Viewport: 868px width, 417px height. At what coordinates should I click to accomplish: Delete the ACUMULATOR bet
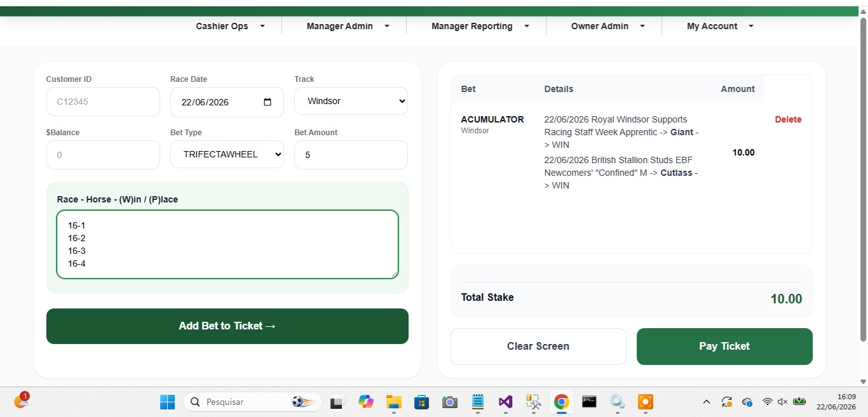788,119
